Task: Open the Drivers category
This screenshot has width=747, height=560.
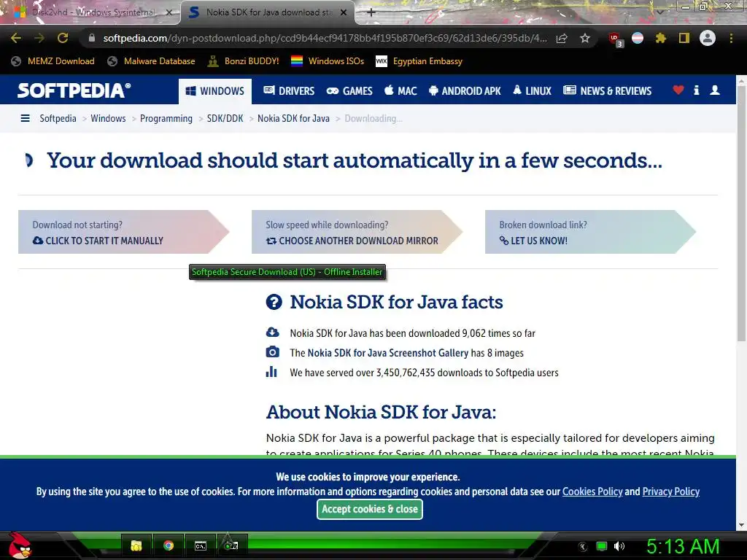Action: (x=289, y=91)
